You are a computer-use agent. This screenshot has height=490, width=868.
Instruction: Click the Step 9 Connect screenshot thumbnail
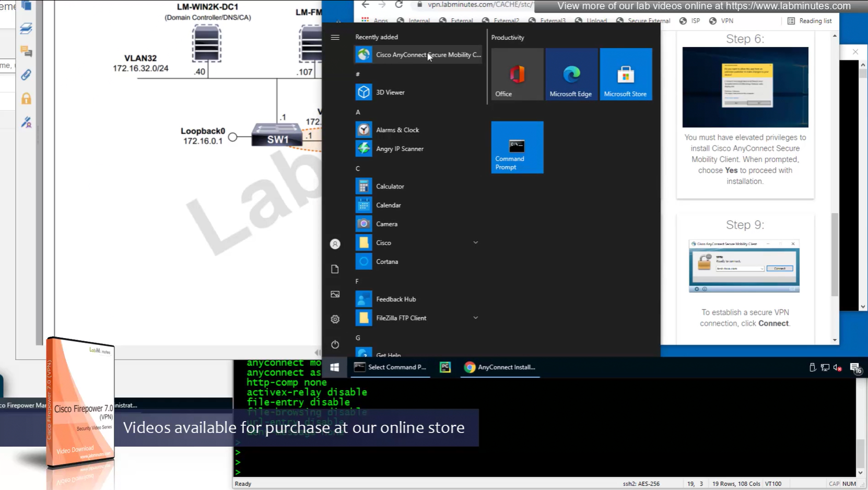[x=744, y=266]
